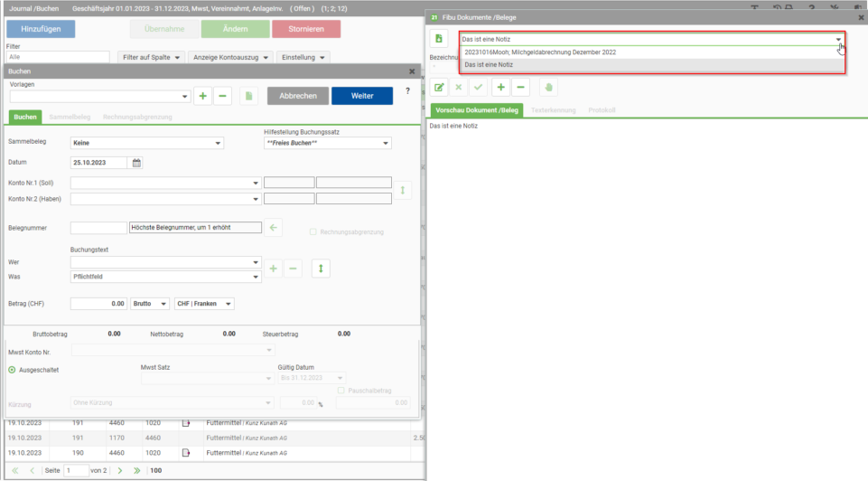Click the Seite page number field
Viewport: 868px width, 481px height.
[x=76, y=470]
